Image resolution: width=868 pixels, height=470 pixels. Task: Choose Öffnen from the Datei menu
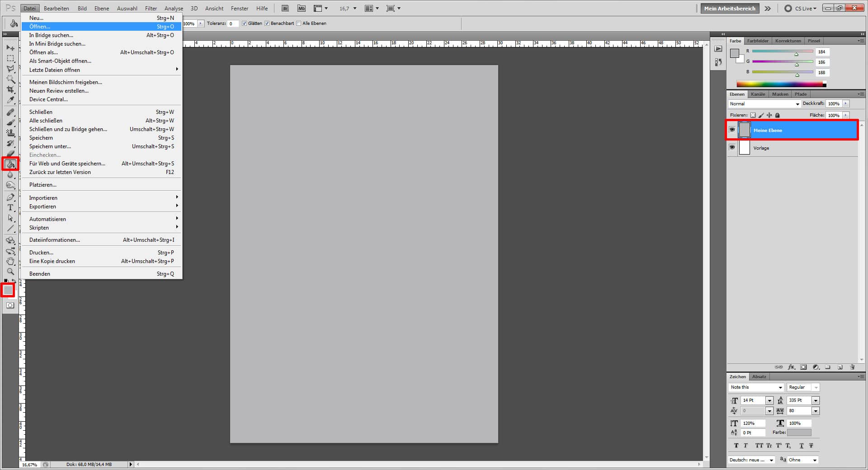tap(40, 27)
